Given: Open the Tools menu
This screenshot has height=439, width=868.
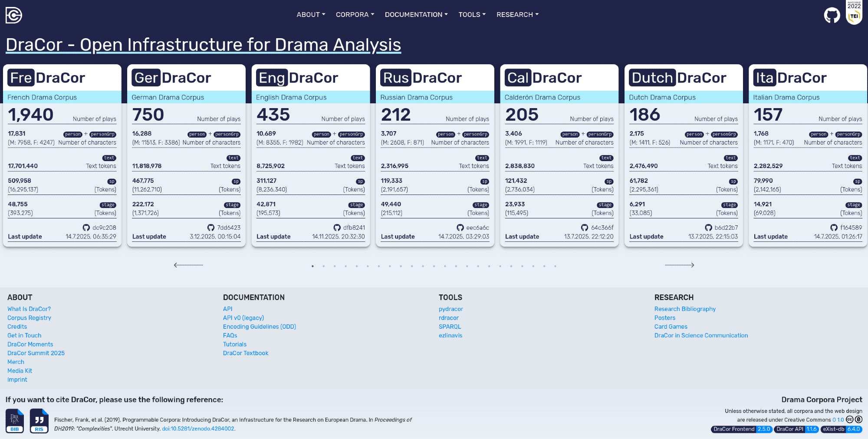Looking at the screenshot, I should point(472,15).
